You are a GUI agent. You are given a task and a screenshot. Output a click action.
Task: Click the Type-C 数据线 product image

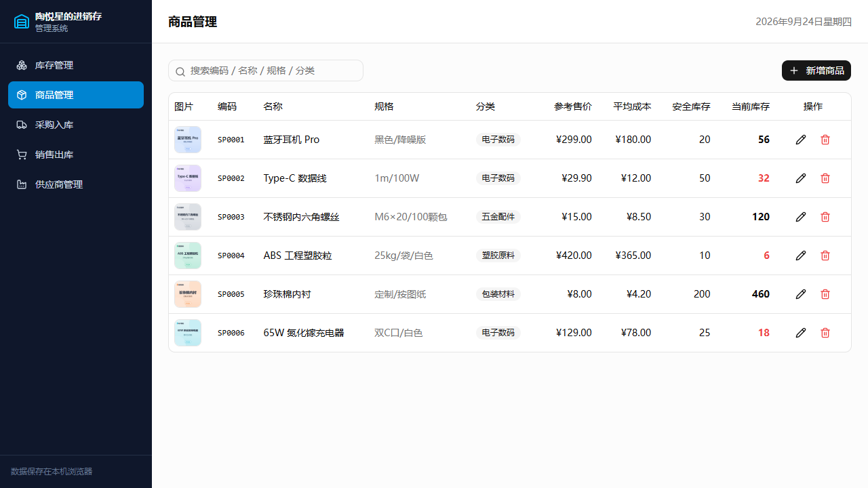pos(188,178)
